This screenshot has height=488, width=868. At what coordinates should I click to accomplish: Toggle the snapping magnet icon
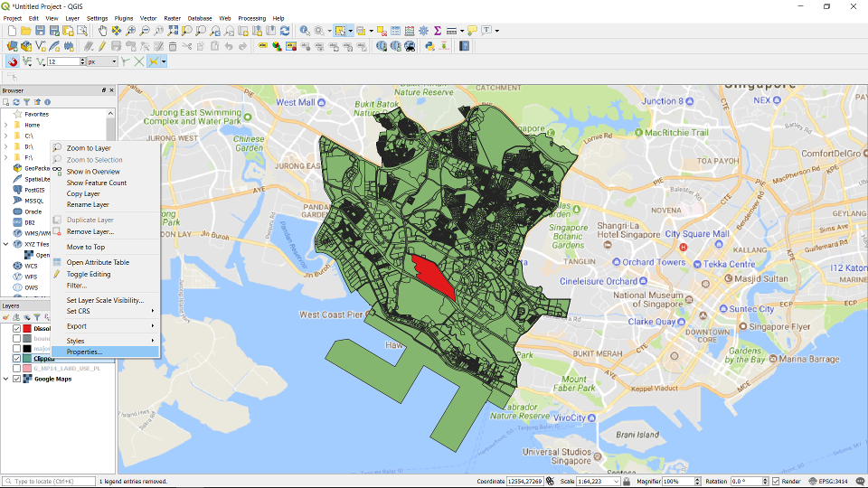point(13,61)
